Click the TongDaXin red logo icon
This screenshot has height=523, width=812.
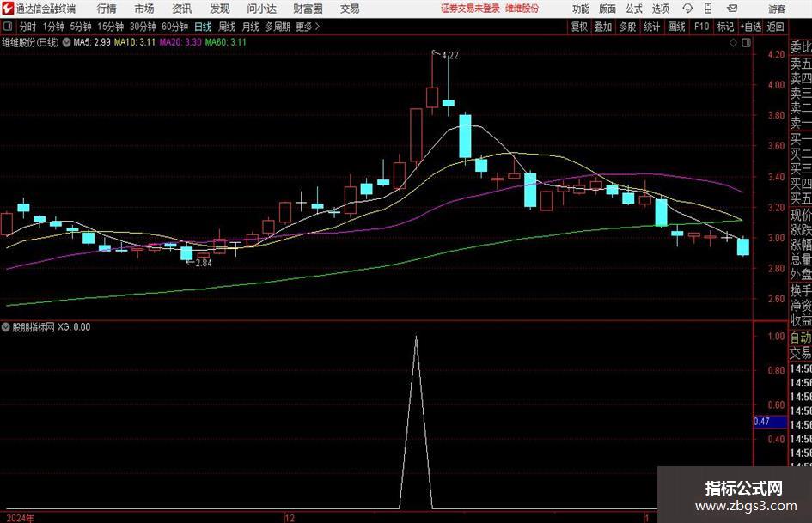pyautogui.click(x=8, y=9)
